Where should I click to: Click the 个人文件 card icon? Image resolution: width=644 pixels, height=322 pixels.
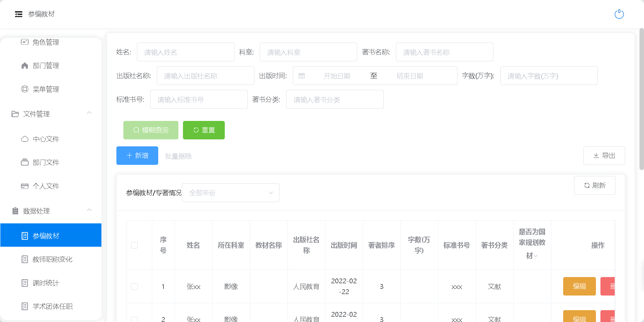click(x=25, y=186)
